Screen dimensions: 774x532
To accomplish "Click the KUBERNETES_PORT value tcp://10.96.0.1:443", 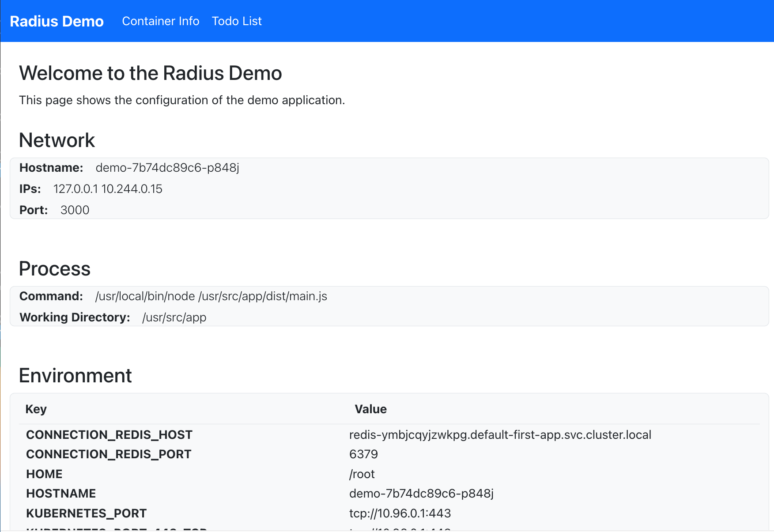I will click(400, 513).
